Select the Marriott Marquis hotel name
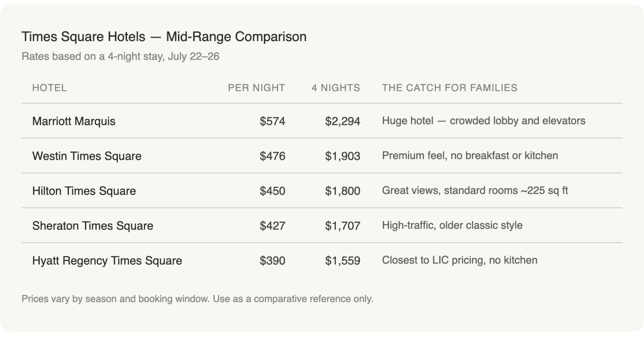This screenshot has height=353, width=644. point(74,121)
